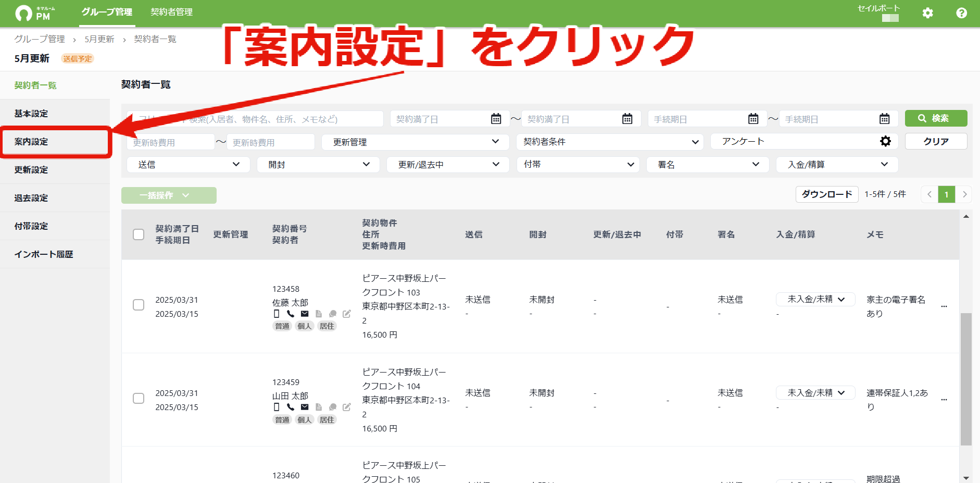Click the envelope mail icon for 山田 太郎
Image resolution: width=980 pixels, height=483 pixels.
305,407
